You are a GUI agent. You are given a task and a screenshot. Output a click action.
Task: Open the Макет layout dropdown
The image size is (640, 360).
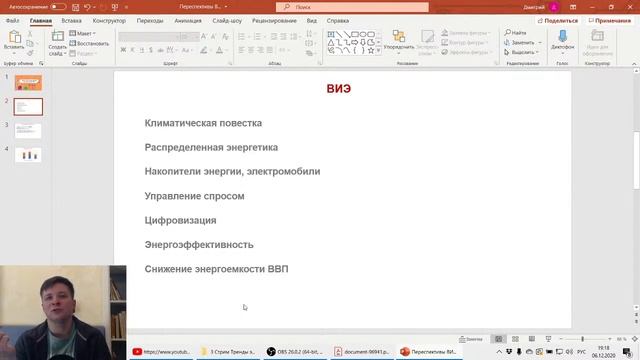click(83, 33)
